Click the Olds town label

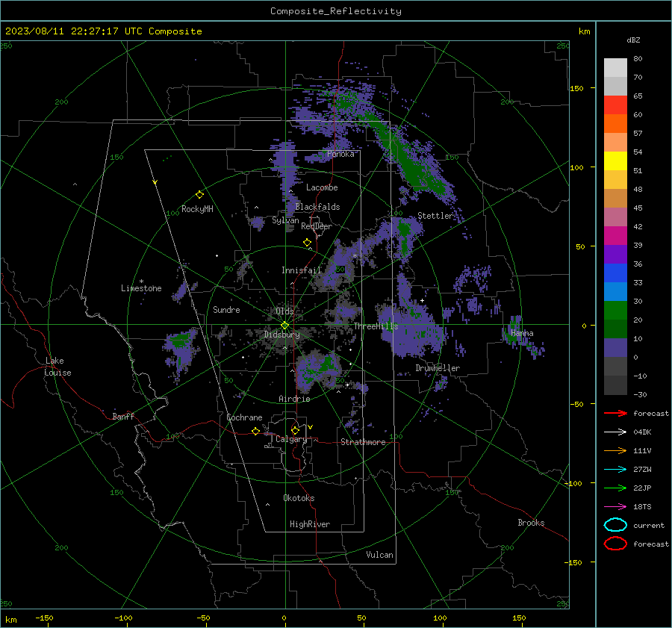point(284,311)
